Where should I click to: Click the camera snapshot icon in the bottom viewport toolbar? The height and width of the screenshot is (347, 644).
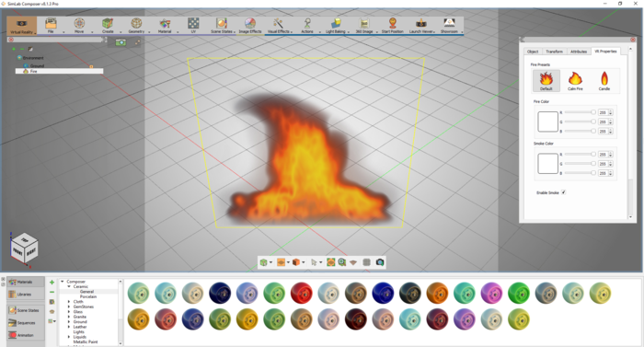pos(380,262)
